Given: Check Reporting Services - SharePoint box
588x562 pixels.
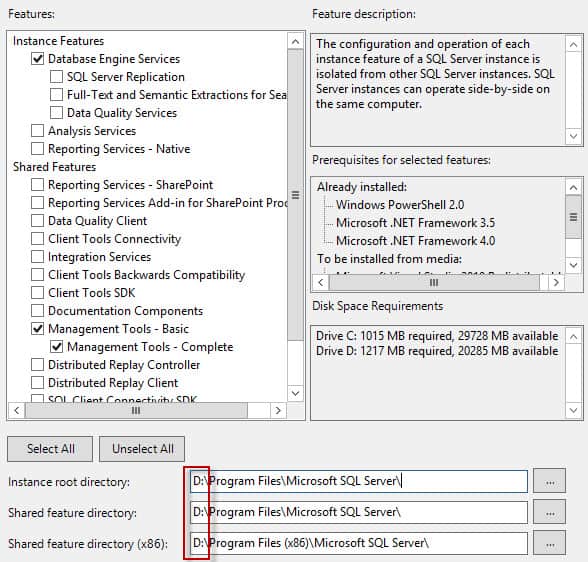Looking at the screenshot, I should point(38,185).
